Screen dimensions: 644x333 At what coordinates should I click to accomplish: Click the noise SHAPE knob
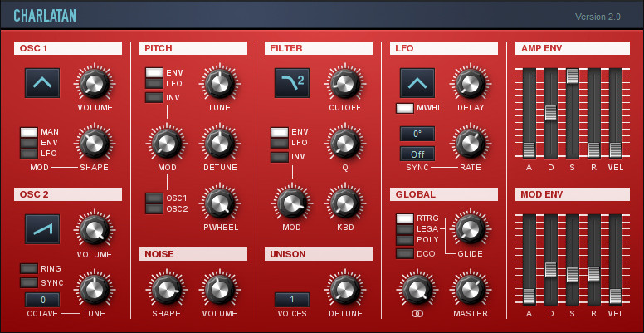pos(166,290)
